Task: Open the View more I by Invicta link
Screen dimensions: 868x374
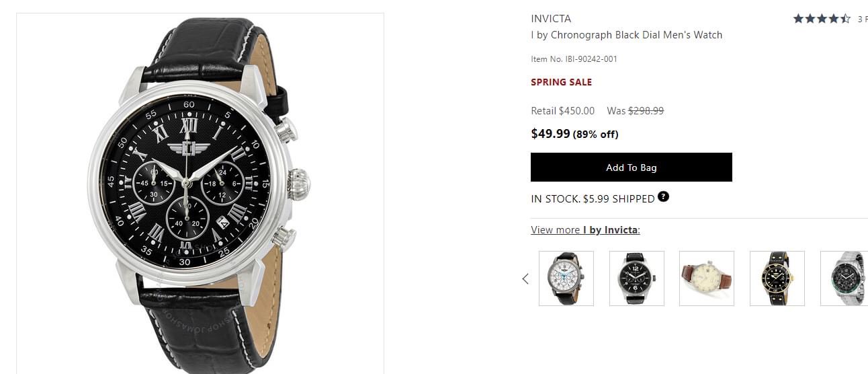Action: coord(585,230)
